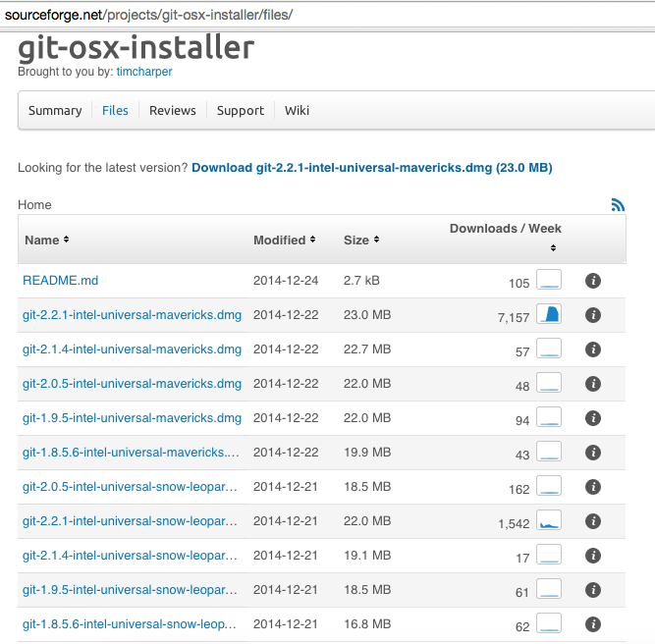Open download stats chart for git-2.2.1 snow-leopard
Viewport: 655px width, 644px height.
549,521
